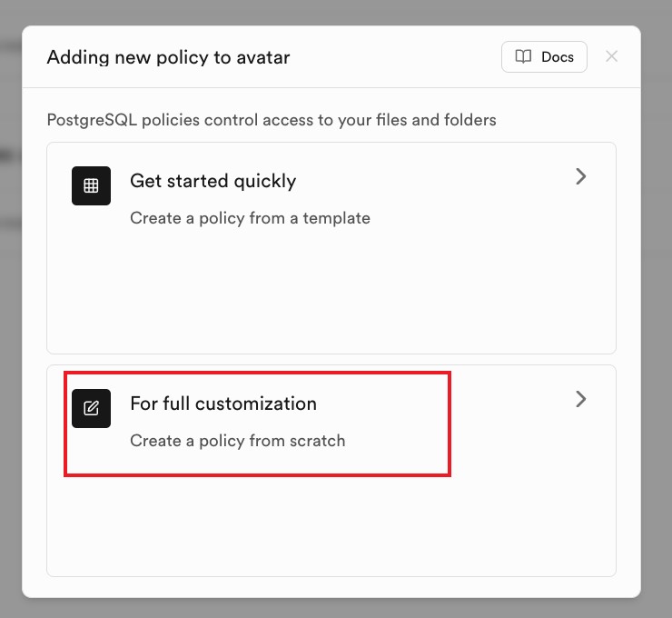Click the pencil edit icon for custom policy
Viewport: 672px width, 618px height.
[91, 408]
